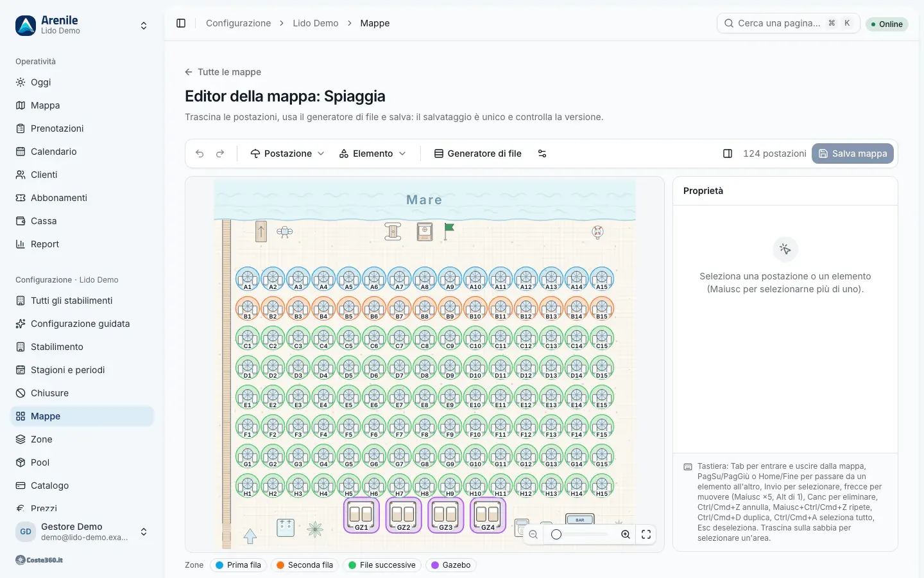Click the Seconda fila zone chip
924x578 pixels.
[305, 565]
